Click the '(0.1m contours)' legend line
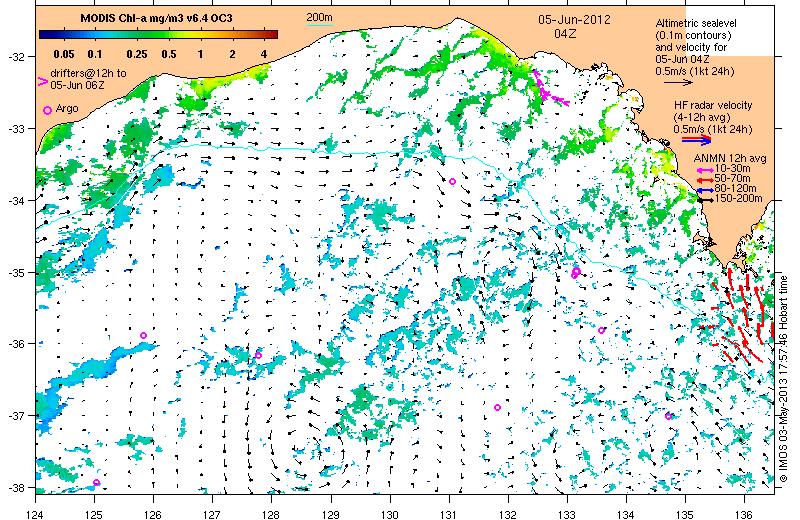The image size is (800, 520). 693,35
